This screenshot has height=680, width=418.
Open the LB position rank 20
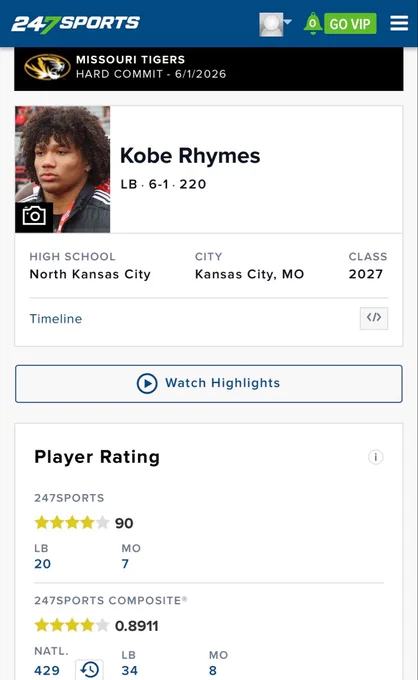point(42,564)
